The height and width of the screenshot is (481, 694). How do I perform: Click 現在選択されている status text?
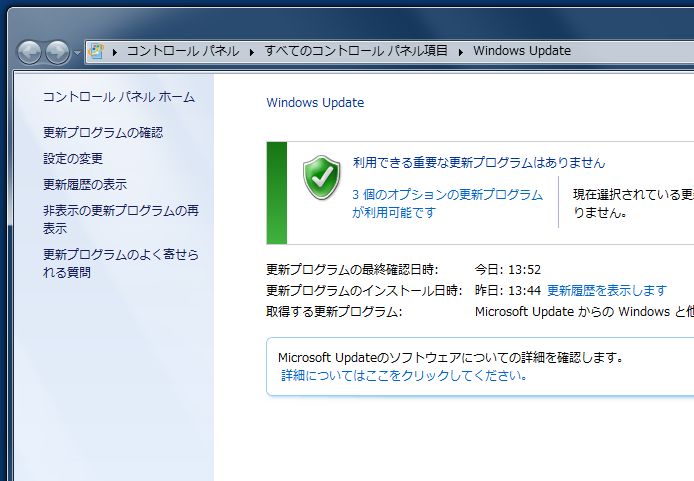[633, 203]
